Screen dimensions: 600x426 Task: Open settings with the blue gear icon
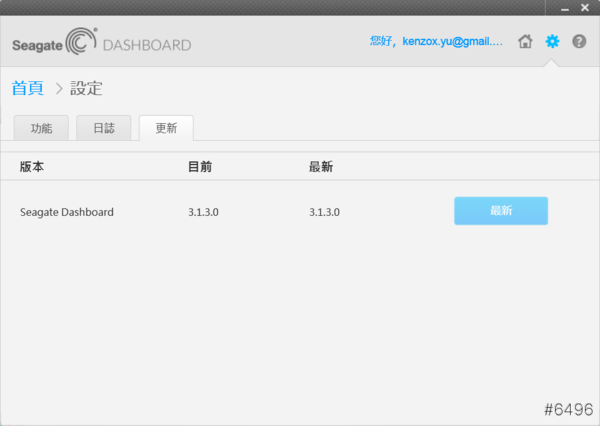click(x=552, y=41)
